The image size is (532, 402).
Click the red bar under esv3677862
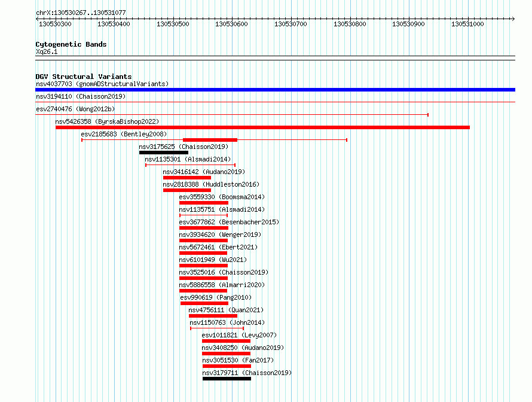pyautogui.click(x=204, y=228)
